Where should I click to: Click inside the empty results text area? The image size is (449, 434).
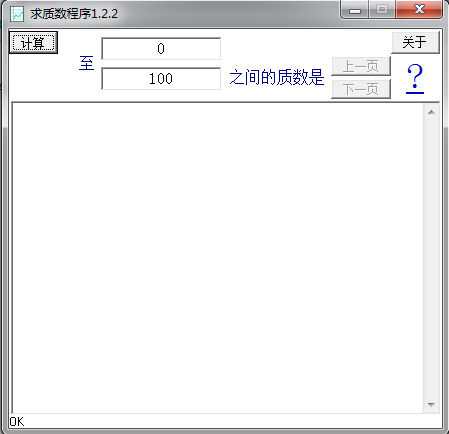[218, 258]
